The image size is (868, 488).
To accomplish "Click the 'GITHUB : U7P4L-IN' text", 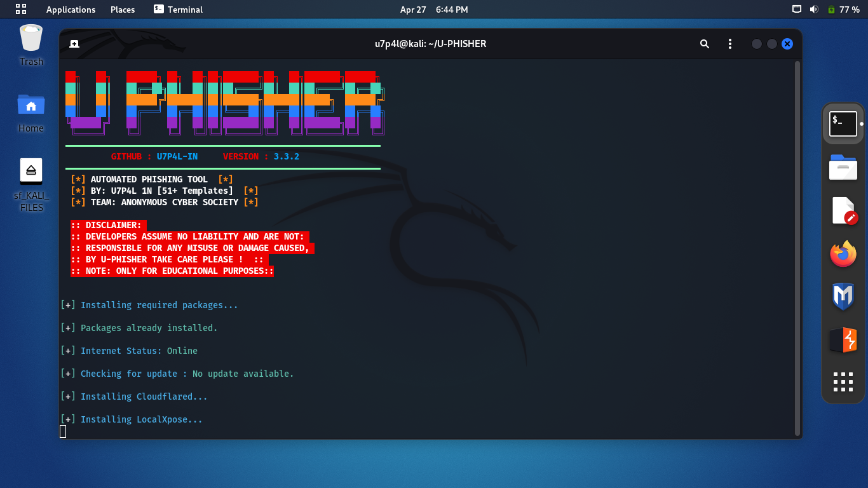I will pyautogui.click(x=154, y=156).
